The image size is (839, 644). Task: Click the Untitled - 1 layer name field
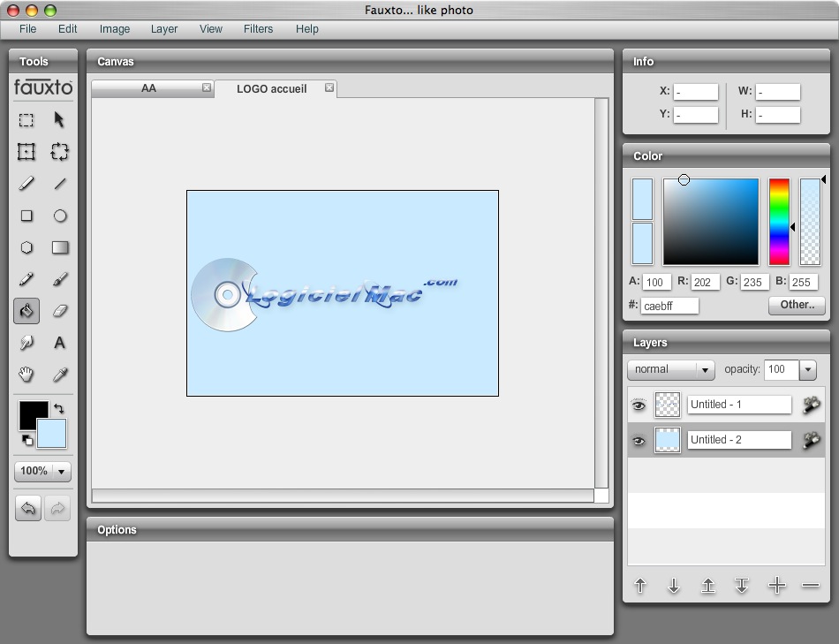pos(739,405)
